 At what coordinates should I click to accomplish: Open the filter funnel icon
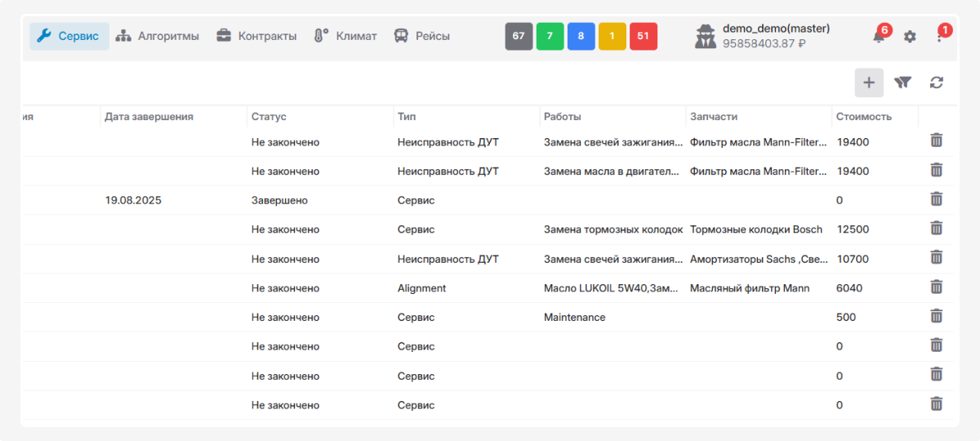tap(902, 82)
